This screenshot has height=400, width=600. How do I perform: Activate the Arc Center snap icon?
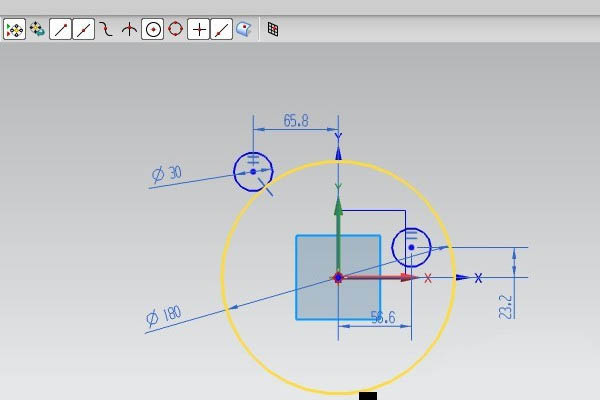(152, 30)
